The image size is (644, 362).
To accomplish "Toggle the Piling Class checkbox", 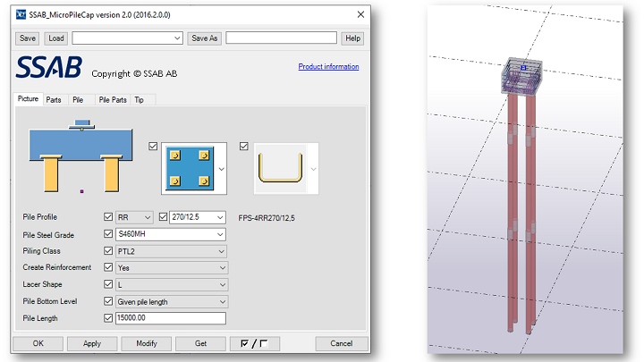I will coord(108,251).
